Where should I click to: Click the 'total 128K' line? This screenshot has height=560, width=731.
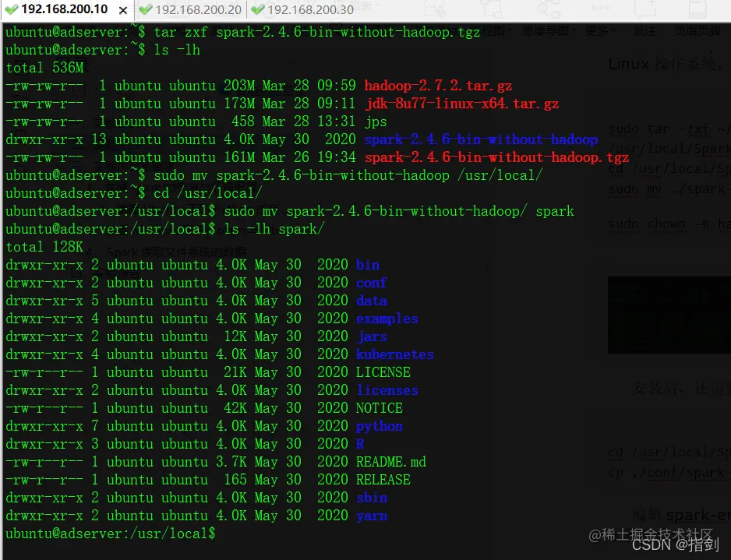(44, 247)
